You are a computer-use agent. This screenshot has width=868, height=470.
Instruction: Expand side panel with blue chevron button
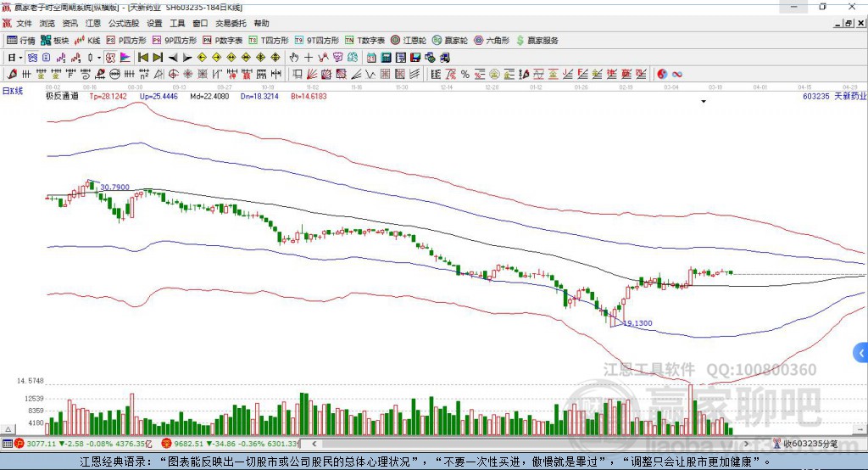pyautogui.click(x=861, y=353)
